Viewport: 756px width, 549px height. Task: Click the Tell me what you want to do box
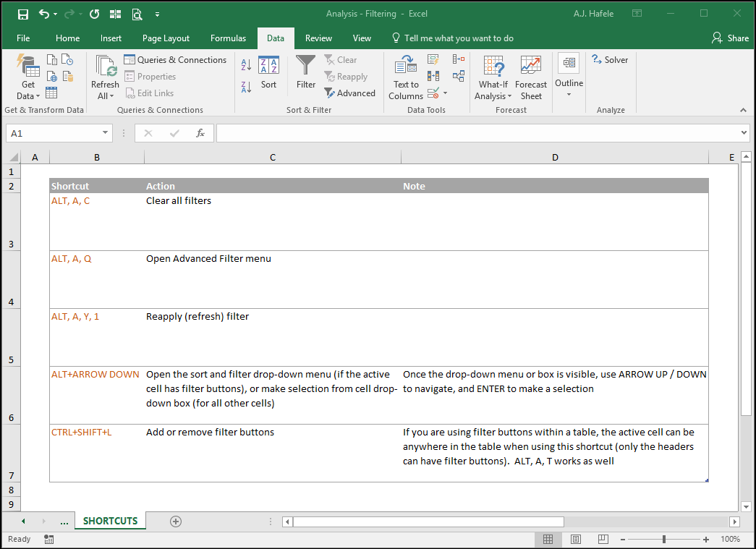pos(452,38)
